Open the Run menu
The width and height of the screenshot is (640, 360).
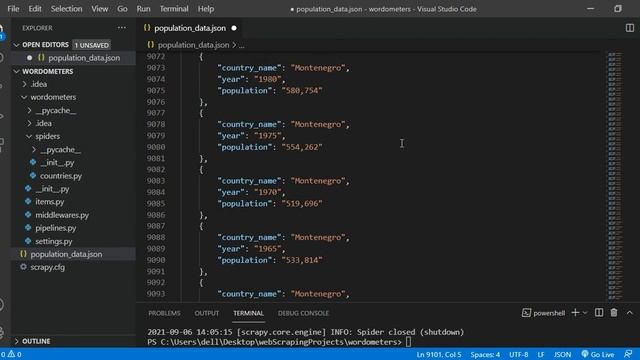point(143,9)
